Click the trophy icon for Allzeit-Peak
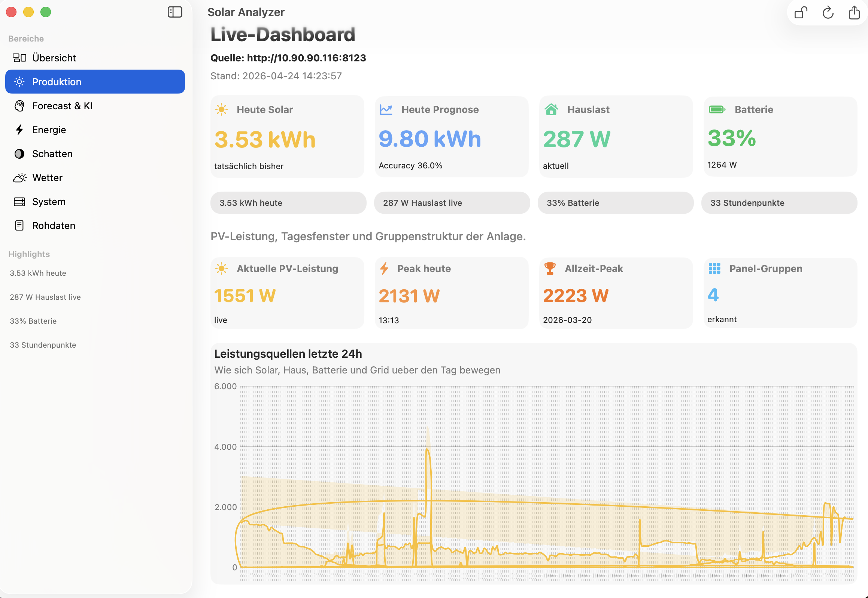 [x=550, y=268]
